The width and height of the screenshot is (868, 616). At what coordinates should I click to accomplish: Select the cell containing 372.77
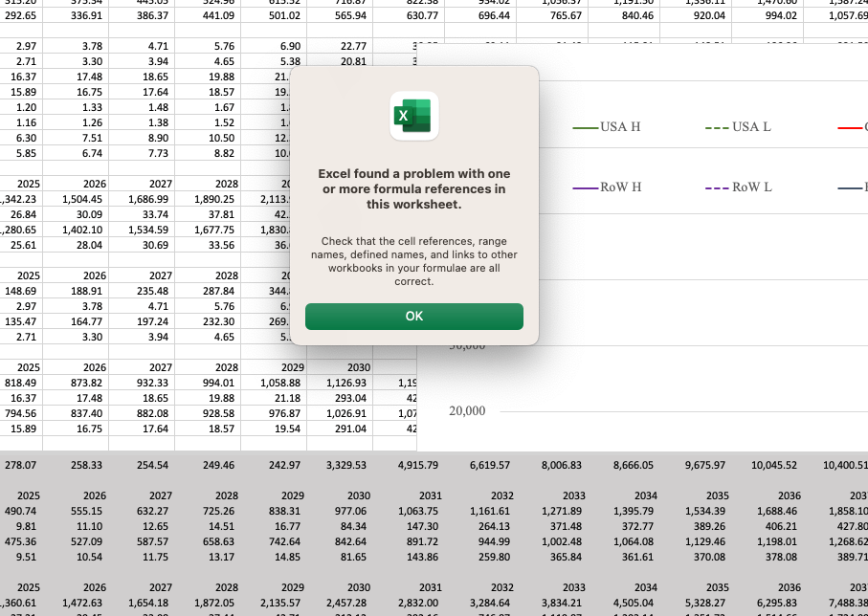[x=624, y=526]
